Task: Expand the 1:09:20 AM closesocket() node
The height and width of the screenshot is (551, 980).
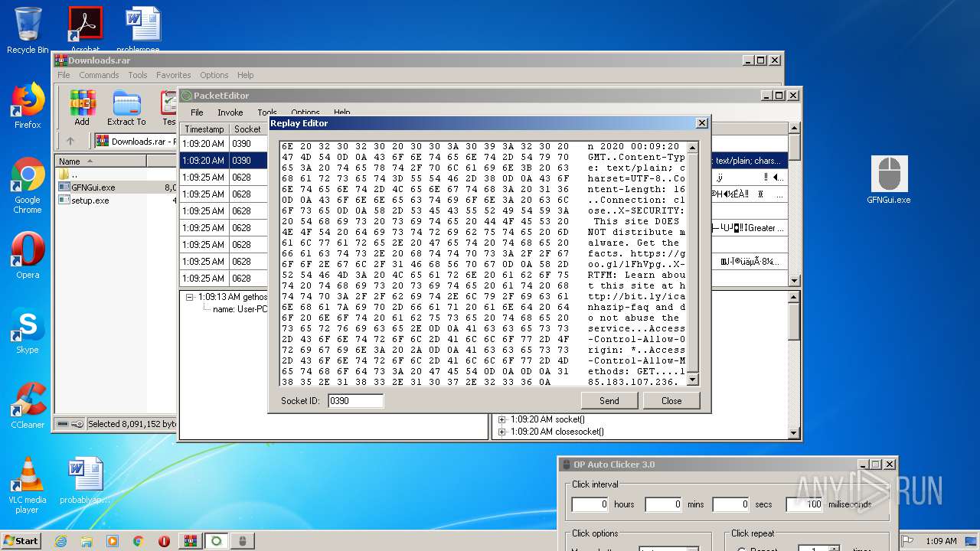Action: (502, 432)
